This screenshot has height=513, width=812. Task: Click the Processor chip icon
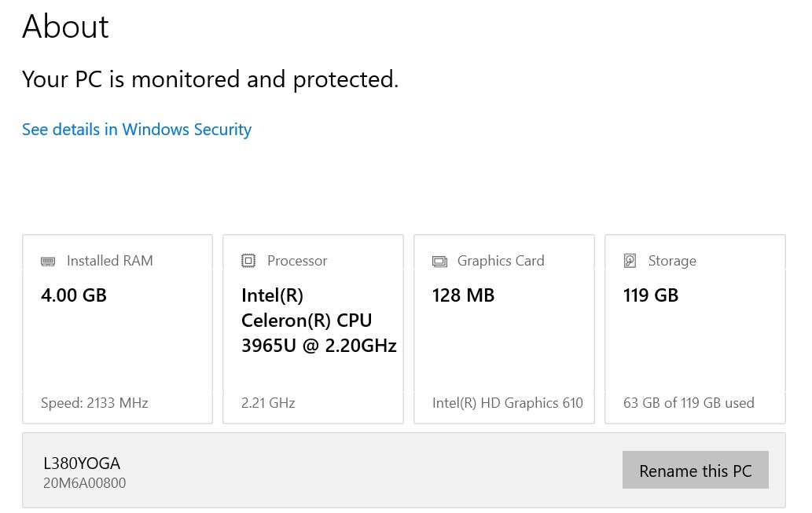click(x=248, y=261)
